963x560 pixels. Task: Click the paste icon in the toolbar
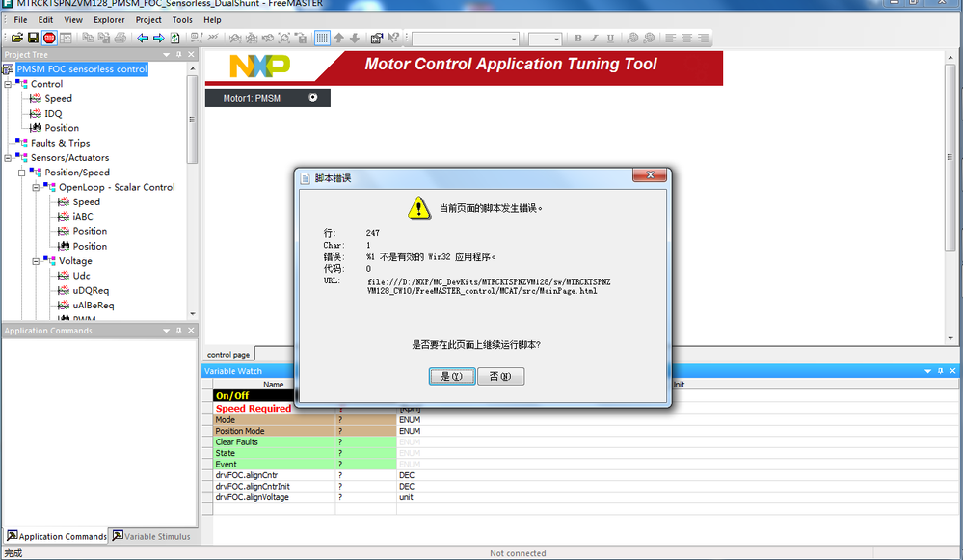[x=104, y=38]
